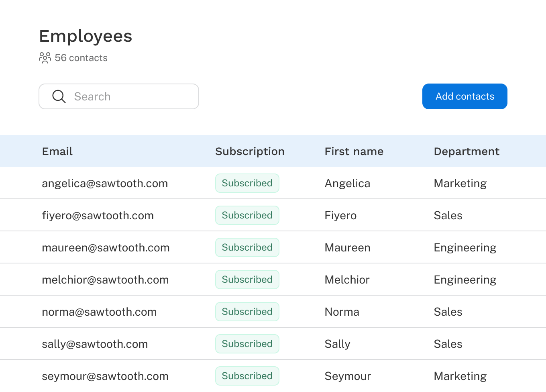
Task: Select first name Angelica cell
Action: pos(347,184)
